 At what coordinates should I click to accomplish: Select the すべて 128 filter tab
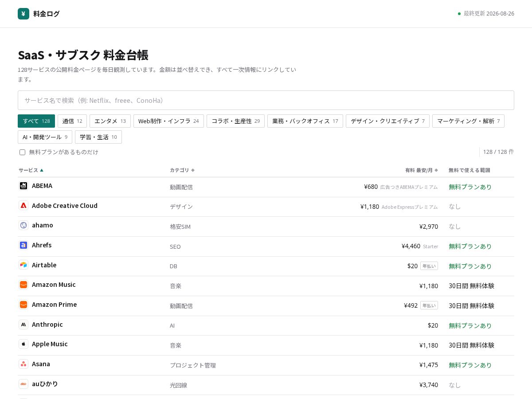click(x=36, y=121)
